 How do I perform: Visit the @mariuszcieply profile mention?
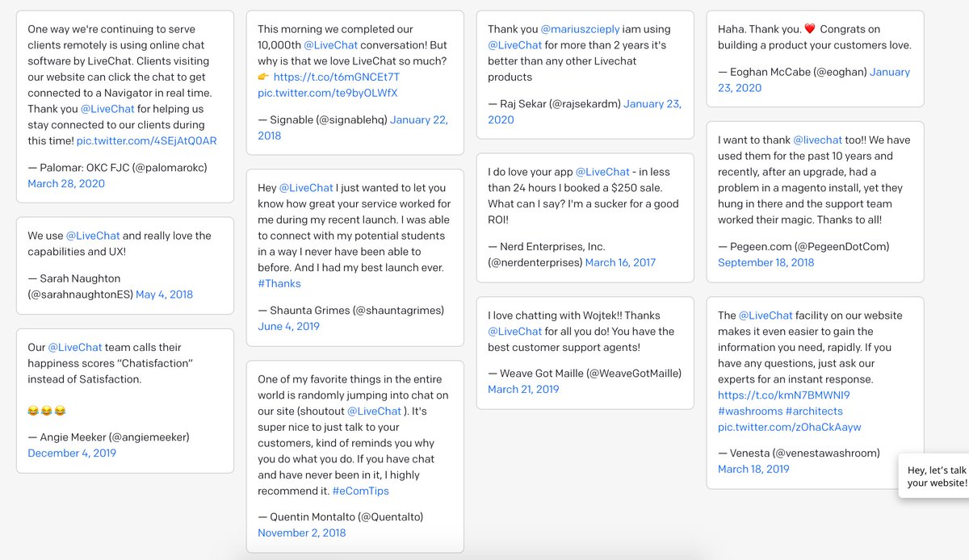(x=579, y=29)
